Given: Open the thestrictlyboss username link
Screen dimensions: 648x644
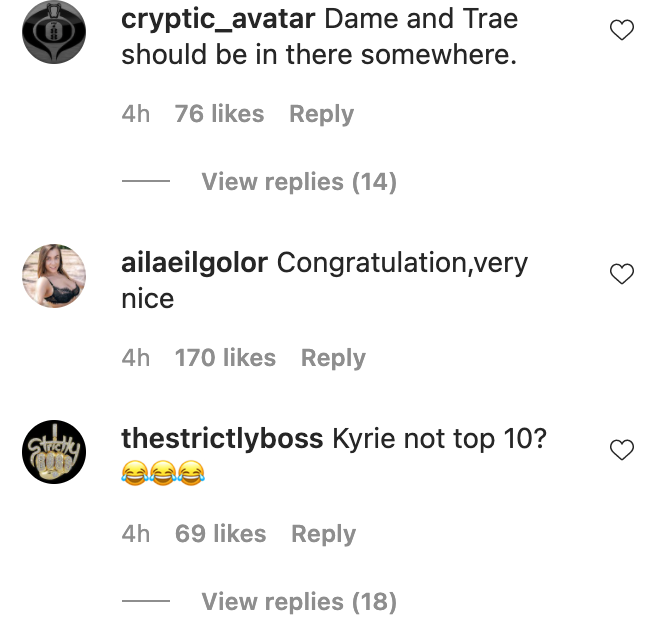Looking at the screenshot, I should coord(221,439).
